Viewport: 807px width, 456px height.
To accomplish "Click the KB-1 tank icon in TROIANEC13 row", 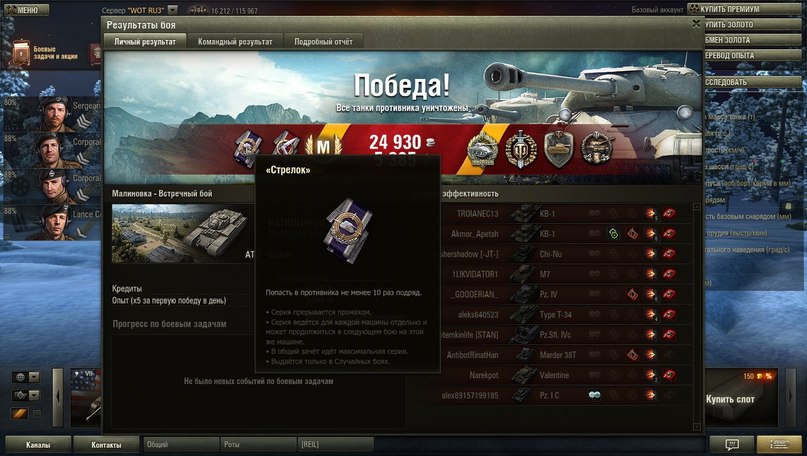I will (x=523, y=213).
